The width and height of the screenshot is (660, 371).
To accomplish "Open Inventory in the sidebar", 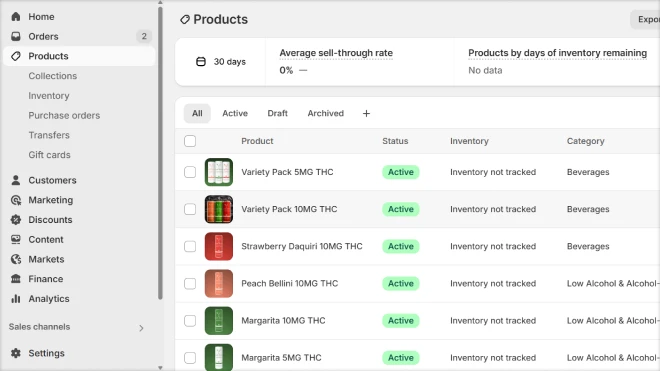I will 49,96.
